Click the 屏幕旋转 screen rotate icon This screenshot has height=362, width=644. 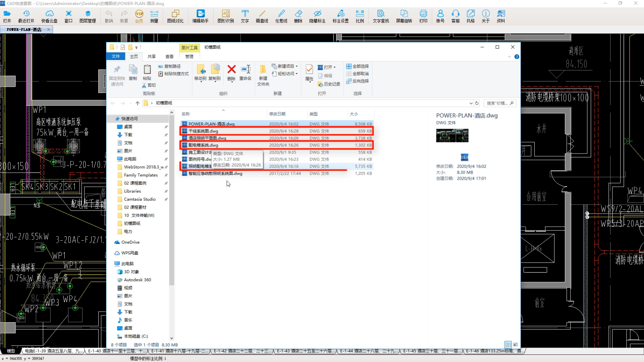point(404,16)
